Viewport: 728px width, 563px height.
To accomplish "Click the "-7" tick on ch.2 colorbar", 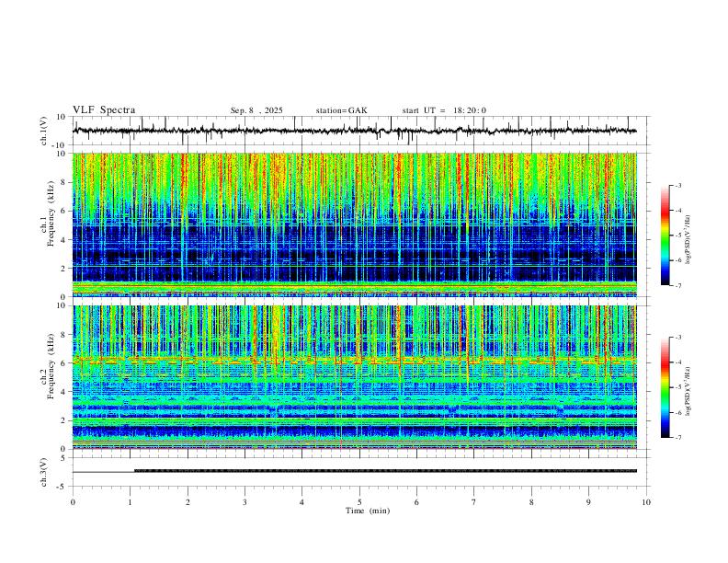I will click(x=678, y=438).
